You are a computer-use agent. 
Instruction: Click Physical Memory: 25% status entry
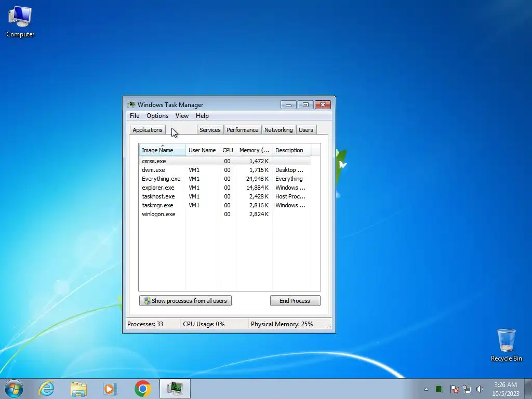(x=282, y=324)
